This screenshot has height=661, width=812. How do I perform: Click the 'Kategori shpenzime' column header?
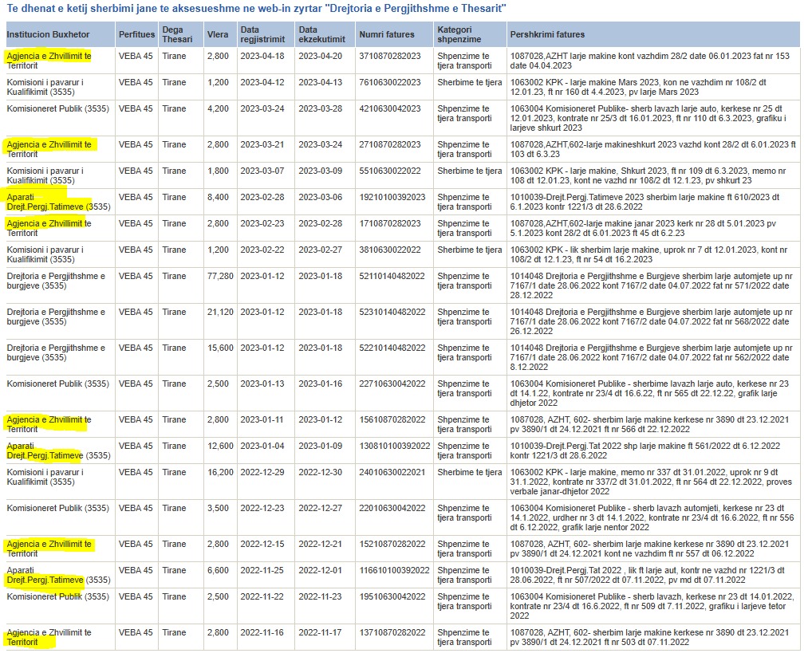459,35
